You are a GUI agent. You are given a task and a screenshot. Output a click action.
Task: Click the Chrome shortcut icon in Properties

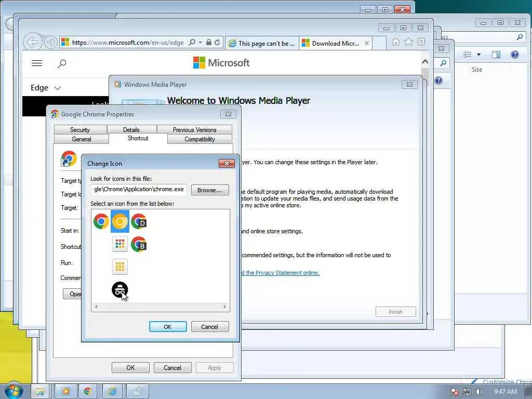click(69, 159)
